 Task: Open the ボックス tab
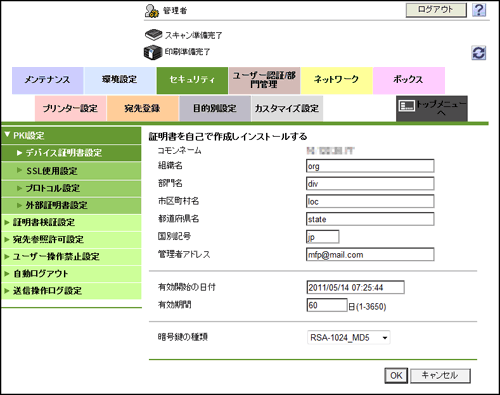[x=409, y=80]
